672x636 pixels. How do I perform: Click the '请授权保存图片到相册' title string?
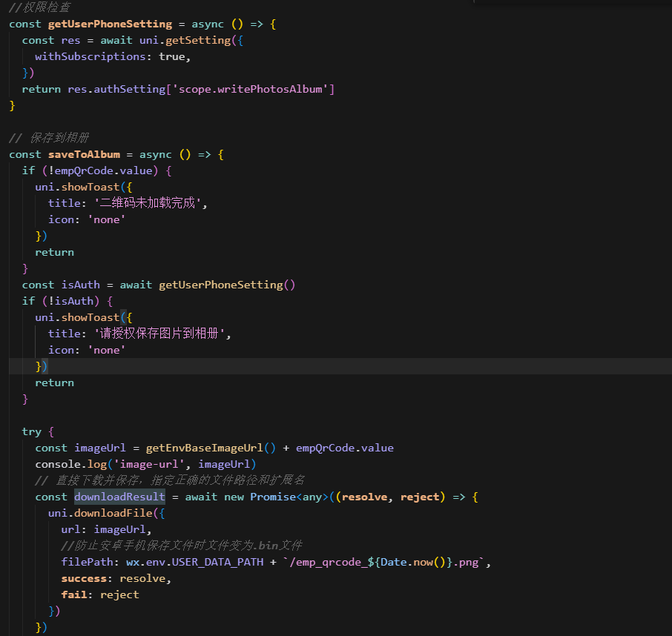point(161,334)
